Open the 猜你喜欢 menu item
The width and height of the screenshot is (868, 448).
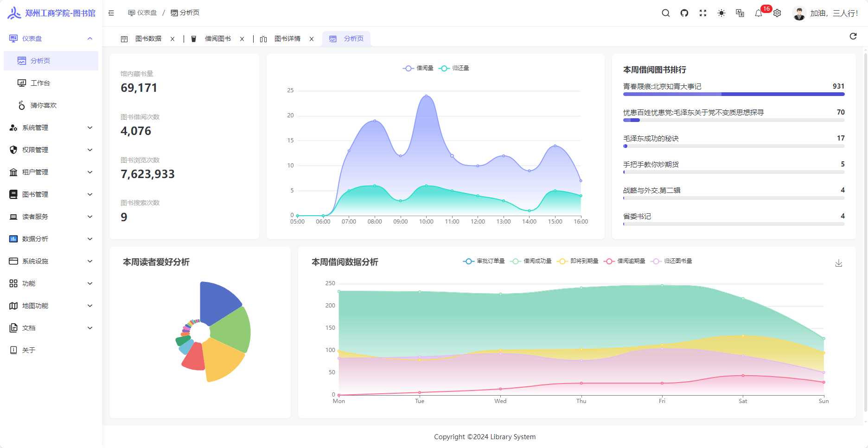(x=51, y=105)
